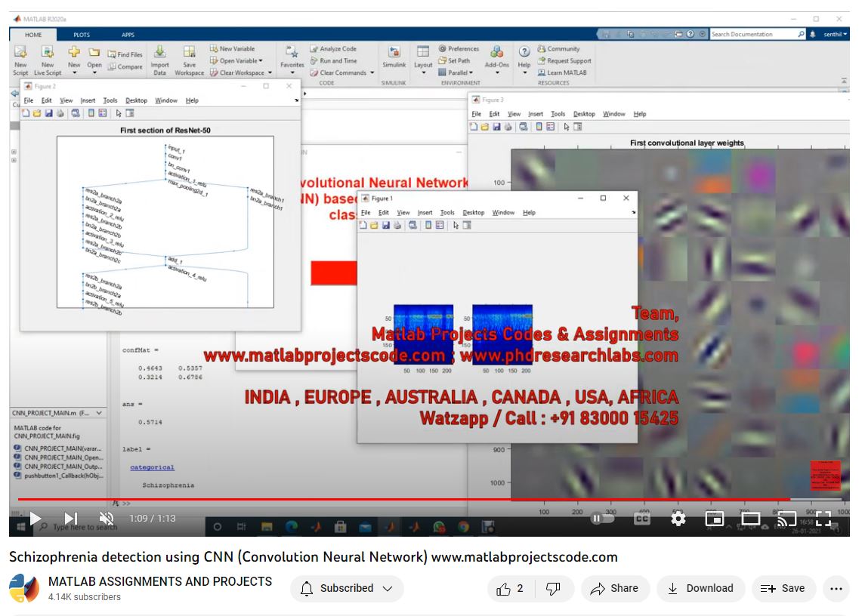Skip to the next video
Image resolution: width=862 pixels, height=616 pixels.
click(71, 518)
